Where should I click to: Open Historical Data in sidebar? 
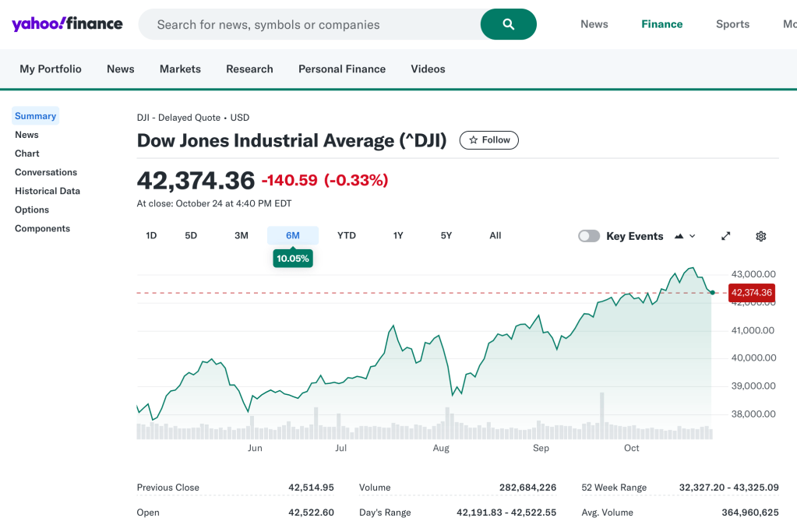[x=48, y=191]
